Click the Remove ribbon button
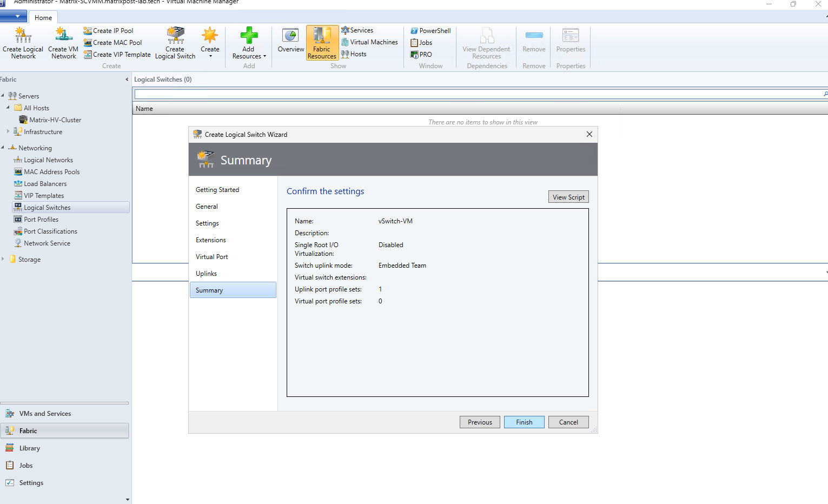This screenshot has height=504, width=828. tap(534, 41)
